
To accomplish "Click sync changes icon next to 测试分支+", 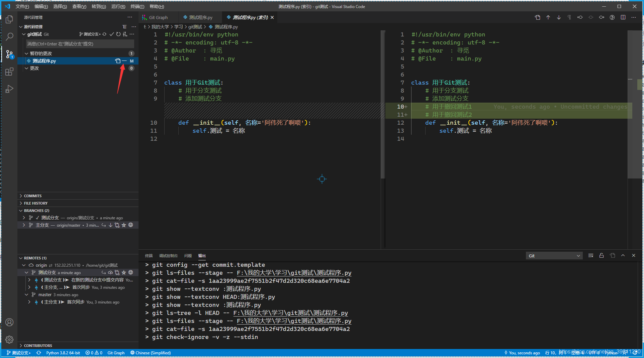I will click(104, 34).
